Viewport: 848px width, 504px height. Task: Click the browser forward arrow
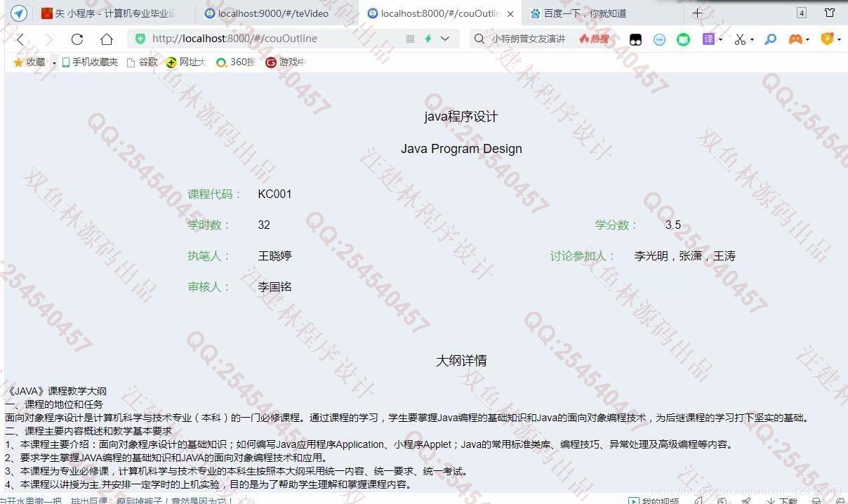(48, 39)
